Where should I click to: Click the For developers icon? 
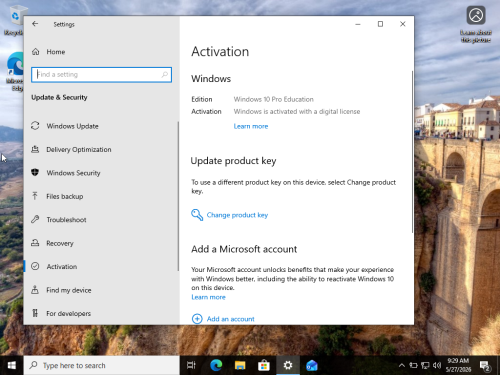pyautogui.click(x=35, y=313)
